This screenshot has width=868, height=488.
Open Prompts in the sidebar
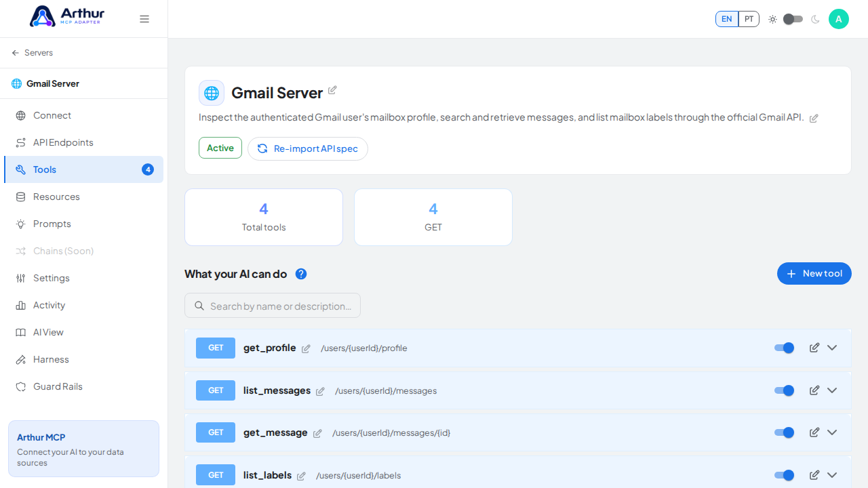pyautogui.click(x=84, y=224)
